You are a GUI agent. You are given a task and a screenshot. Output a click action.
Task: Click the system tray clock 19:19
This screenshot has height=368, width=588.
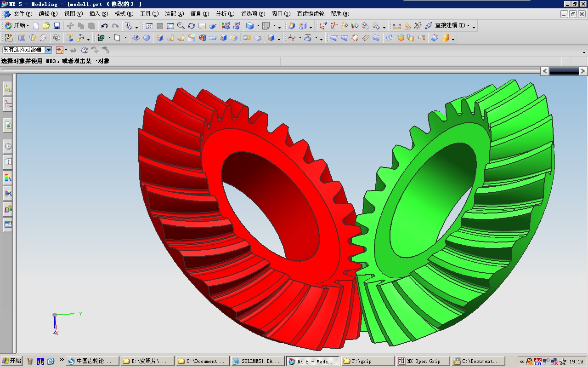(576, 362)
